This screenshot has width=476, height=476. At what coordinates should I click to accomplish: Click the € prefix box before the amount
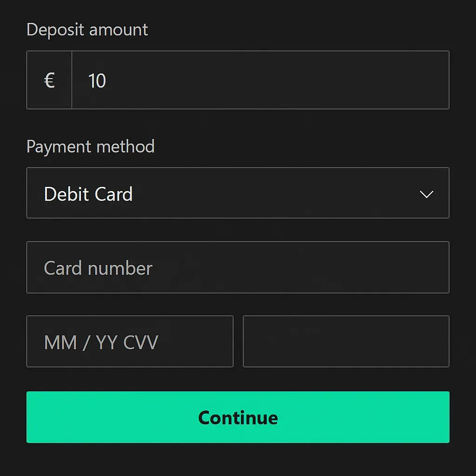coord(49,80)
